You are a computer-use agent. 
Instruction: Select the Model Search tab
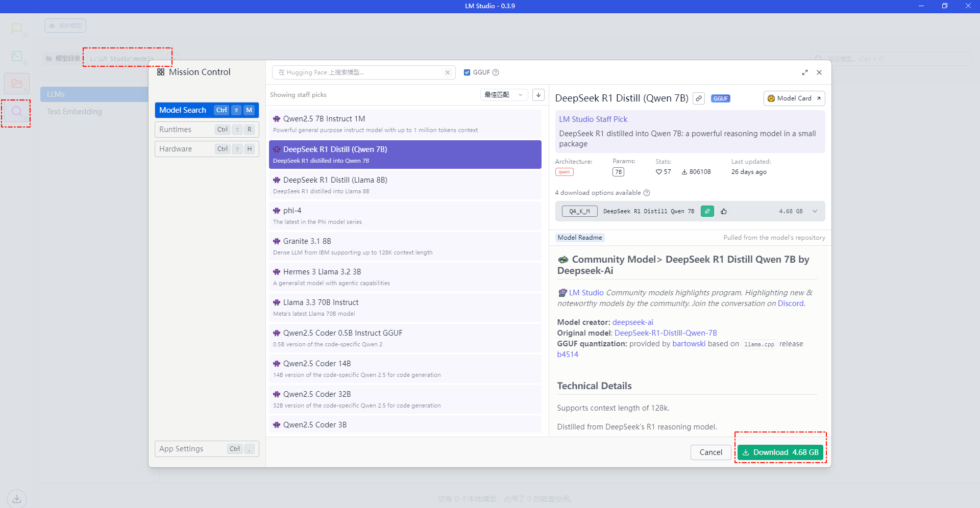pos(207,110)
